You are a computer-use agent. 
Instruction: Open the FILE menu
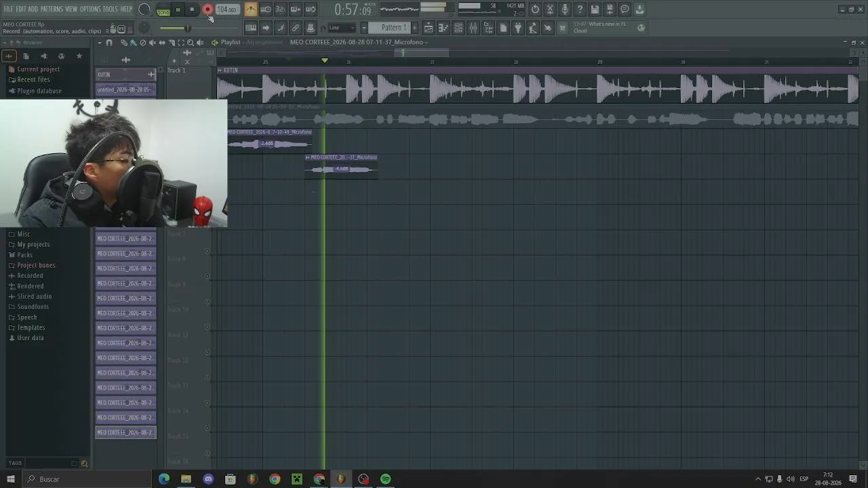pyautogui.click(x=9, y=9)
